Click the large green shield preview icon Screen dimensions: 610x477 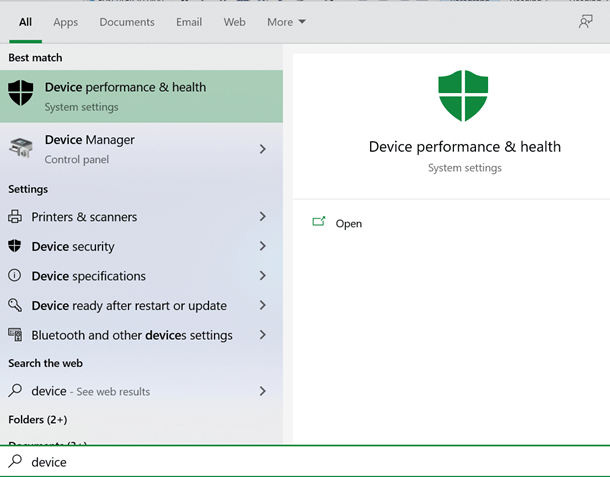[463, 96]
